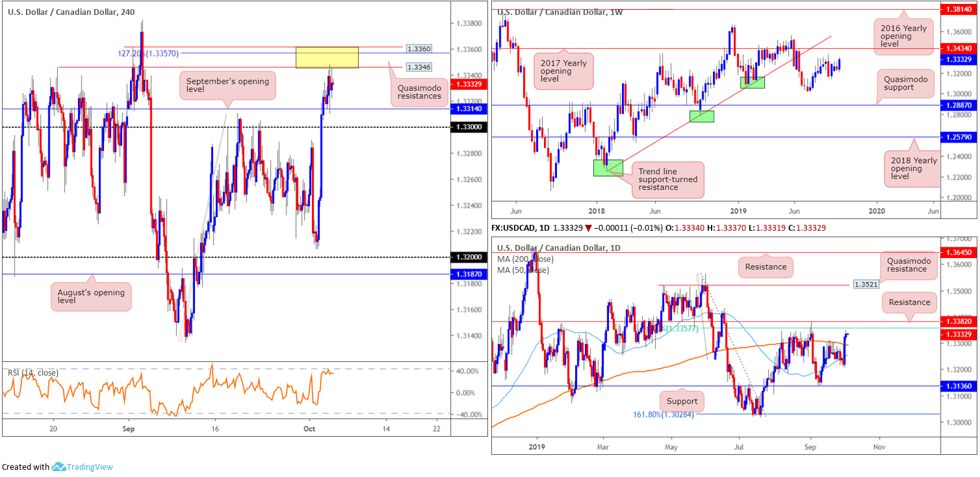Click the blue 1.33140 level tag
Viewport: 980px width, 477px height.
point(469,109)
